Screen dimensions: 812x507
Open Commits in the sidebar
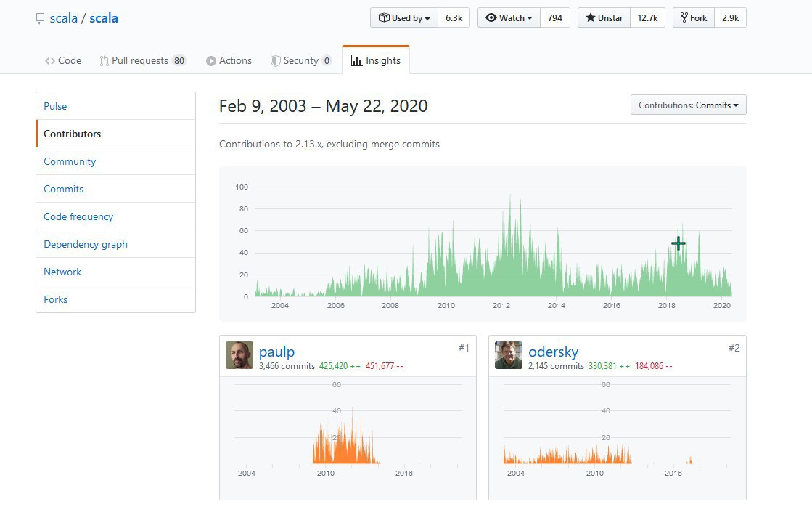116,189
